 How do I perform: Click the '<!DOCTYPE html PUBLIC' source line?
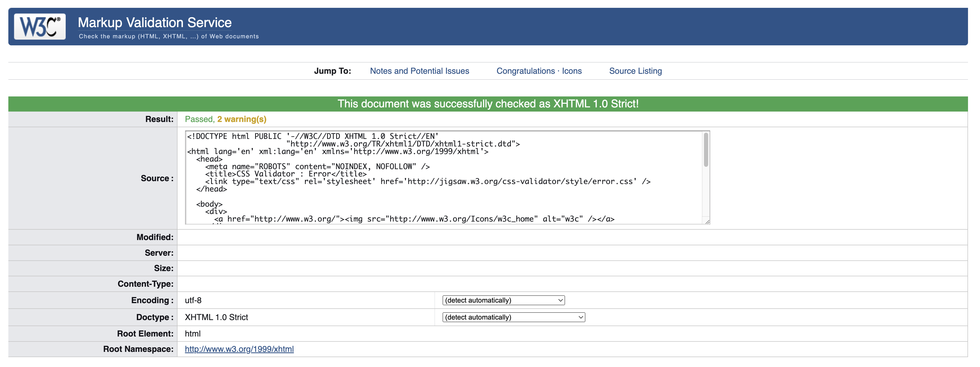tap(313, 136)
